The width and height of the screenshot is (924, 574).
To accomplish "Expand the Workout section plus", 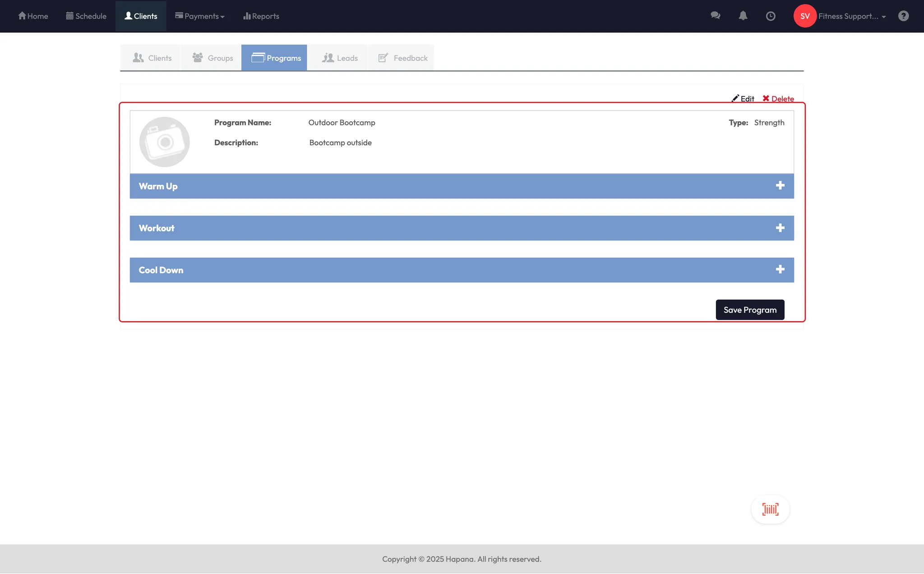I will pyautogui.click(x=780, y=228).
